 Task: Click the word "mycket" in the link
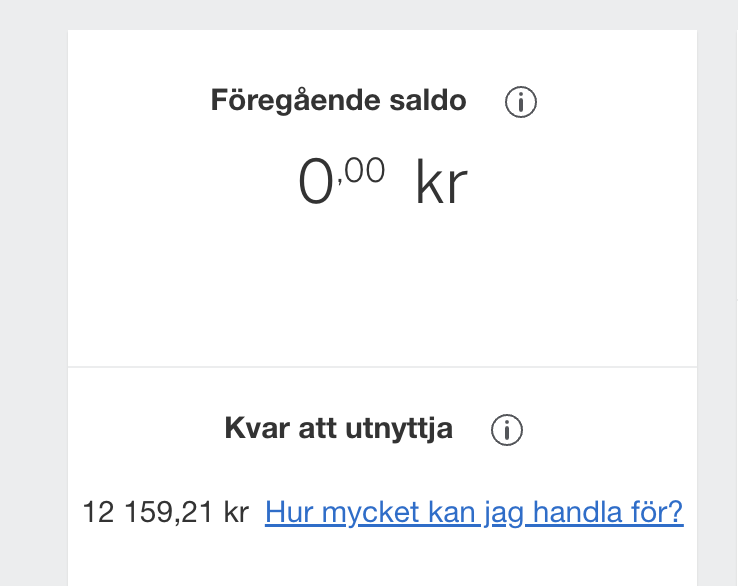[x=364, y=513]
